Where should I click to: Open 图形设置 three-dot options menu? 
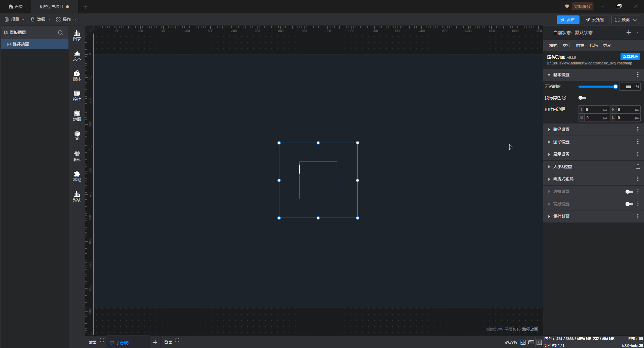coord(638,142)
